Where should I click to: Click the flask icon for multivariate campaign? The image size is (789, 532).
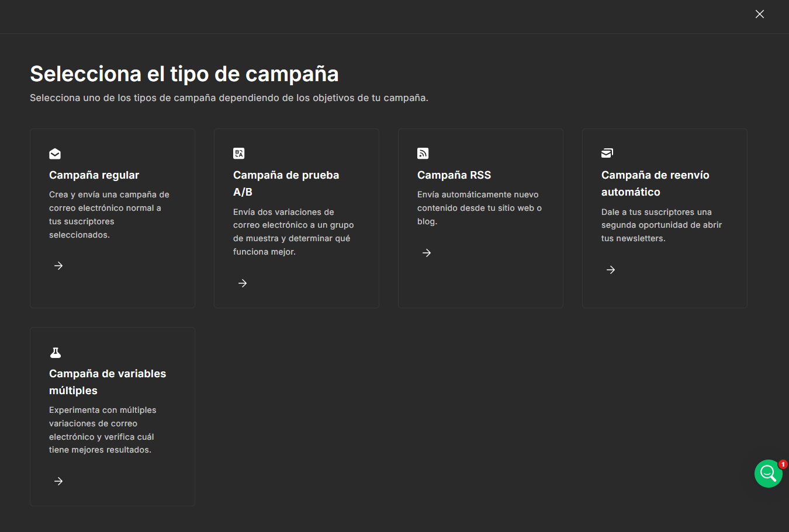pyautogui.click(x=56, y=352)
